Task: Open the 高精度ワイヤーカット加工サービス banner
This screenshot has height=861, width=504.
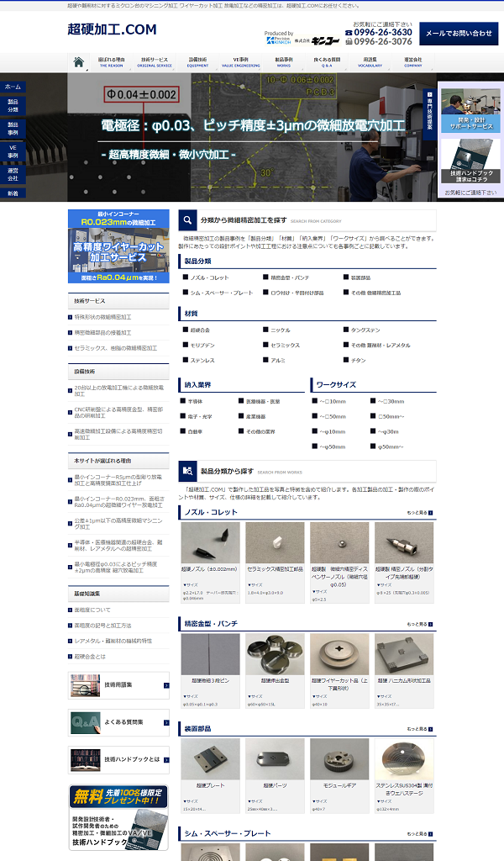Action: tap(118, 246)
